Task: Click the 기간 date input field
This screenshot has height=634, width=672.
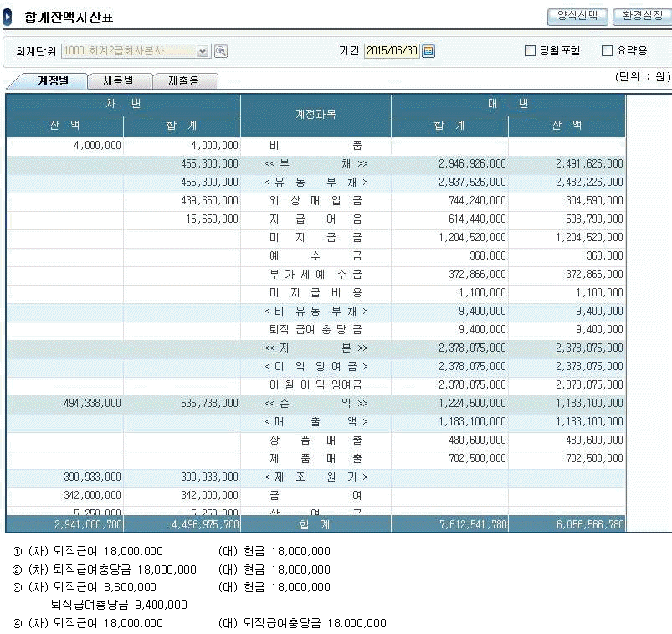Action: pos(391,51)
